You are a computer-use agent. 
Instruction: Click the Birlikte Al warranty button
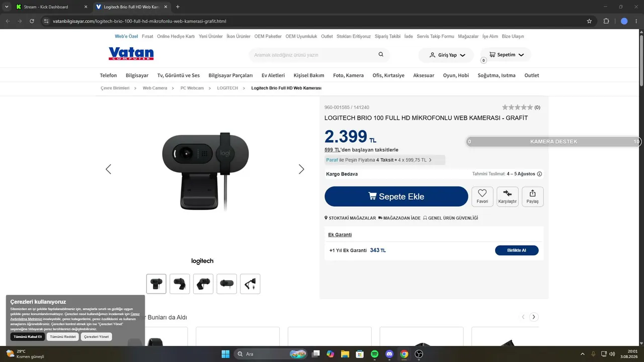(x=517, y=250)
